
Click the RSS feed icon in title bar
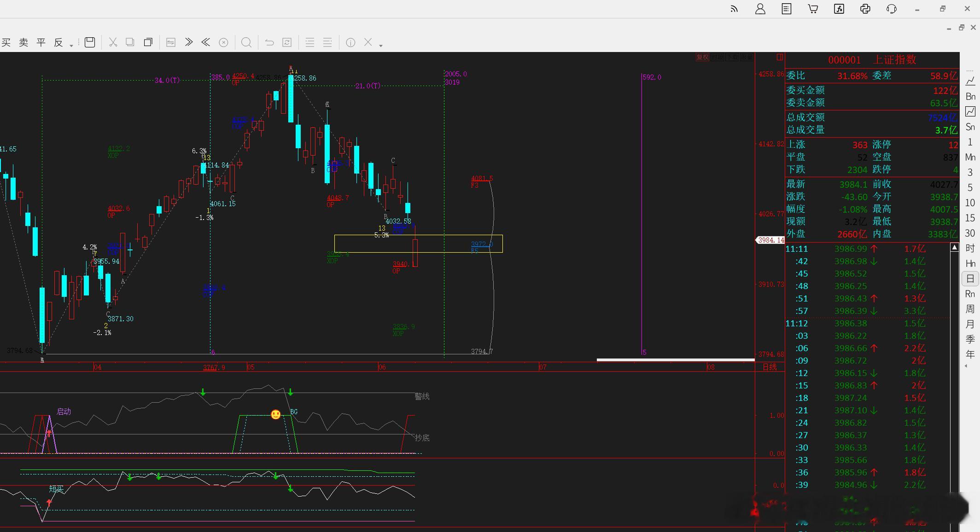pos(734,9)
